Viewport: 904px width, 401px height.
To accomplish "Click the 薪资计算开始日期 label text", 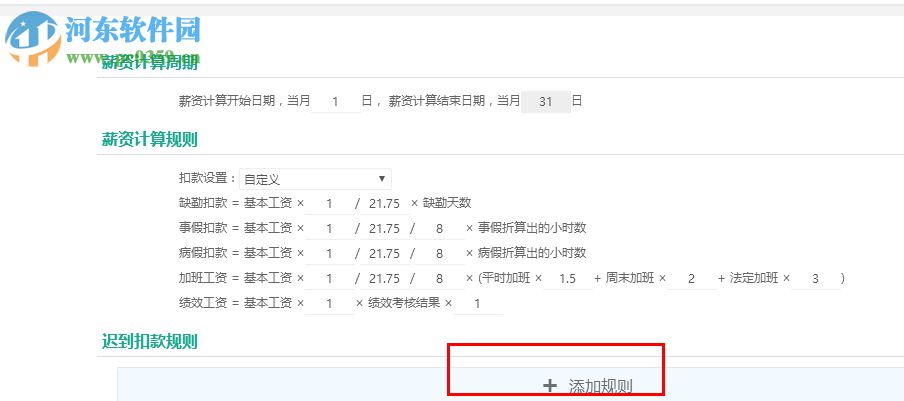I will [227, 101].
